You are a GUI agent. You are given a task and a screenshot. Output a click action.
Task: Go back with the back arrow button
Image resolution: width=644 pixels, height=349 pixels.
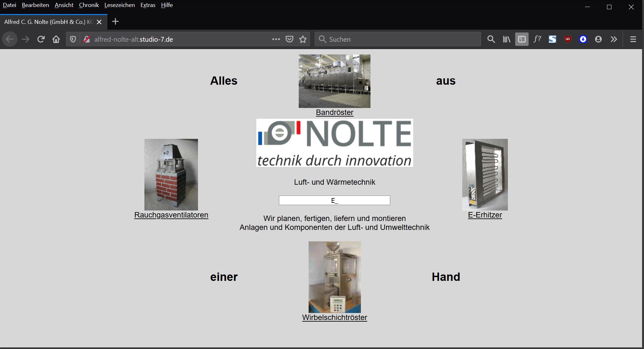[10, 39]
